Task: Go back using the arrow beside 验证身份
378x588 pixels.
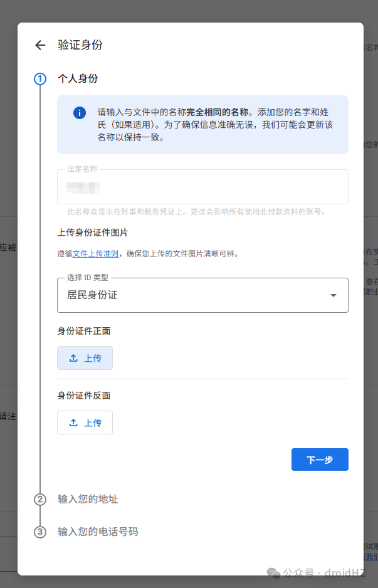Action: tap(40, 45)
